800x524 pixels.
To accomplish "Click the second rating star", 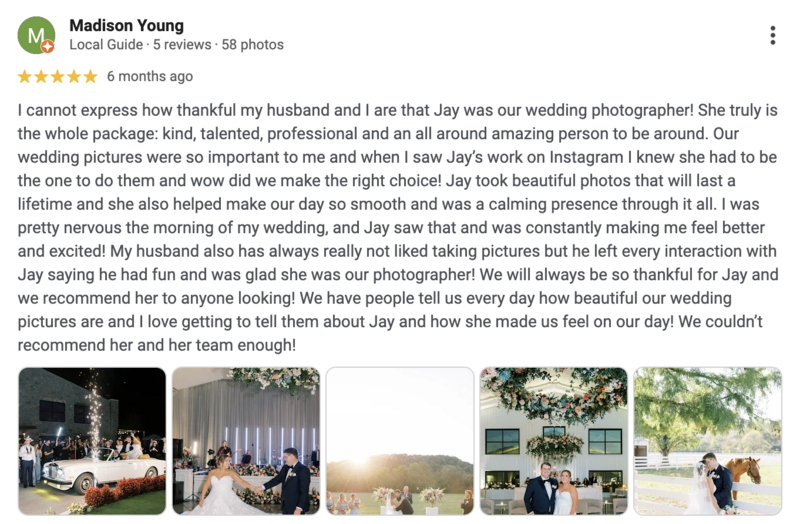I will pyautogui.click(x=41, y=77).
